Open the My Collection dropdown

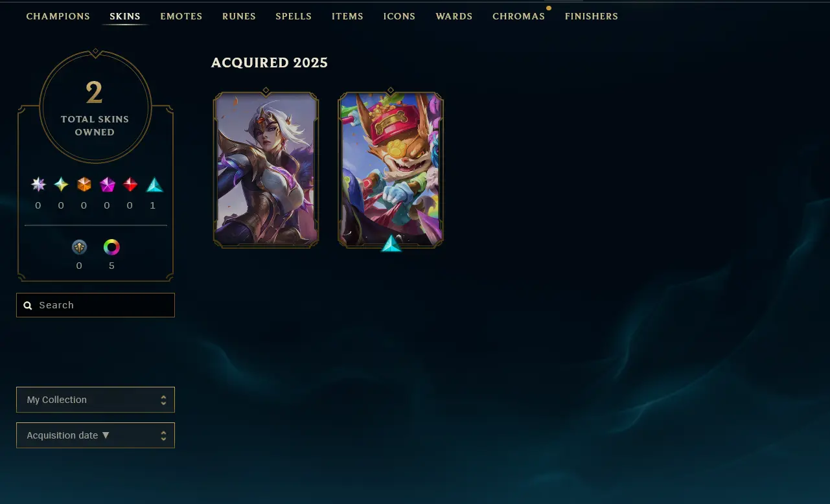tap(95, 400)
